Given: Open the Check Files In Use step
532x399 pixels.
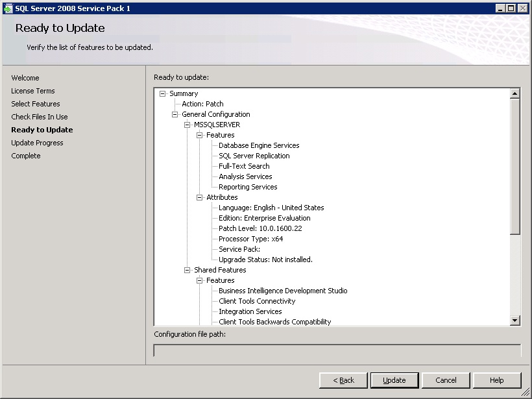Looking at the screenshot, I should tap(40, 117).
